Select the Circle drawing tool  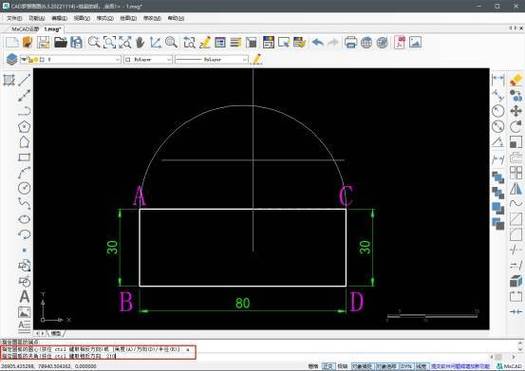click(x=24, y=188)
